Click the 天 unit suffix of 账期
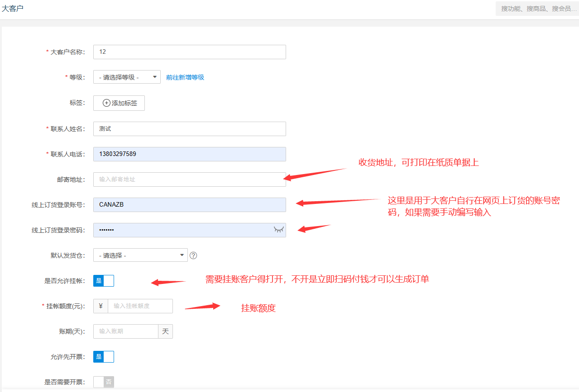Screen dimensions: 579x392 click(165, 331)
